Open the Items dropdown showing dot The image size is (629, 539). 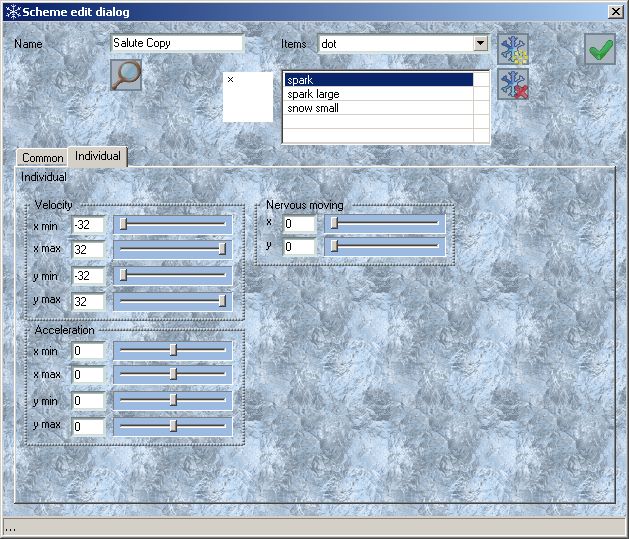(x=480, y=44)
